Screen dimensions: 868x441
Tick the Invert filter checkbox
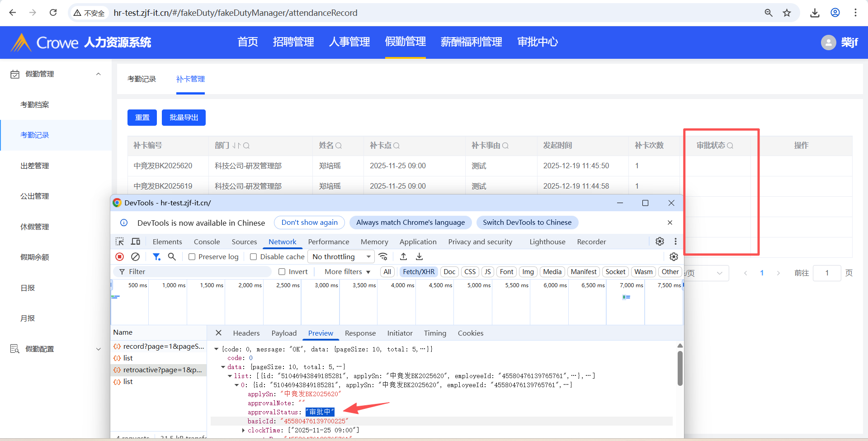click(282, 272)
